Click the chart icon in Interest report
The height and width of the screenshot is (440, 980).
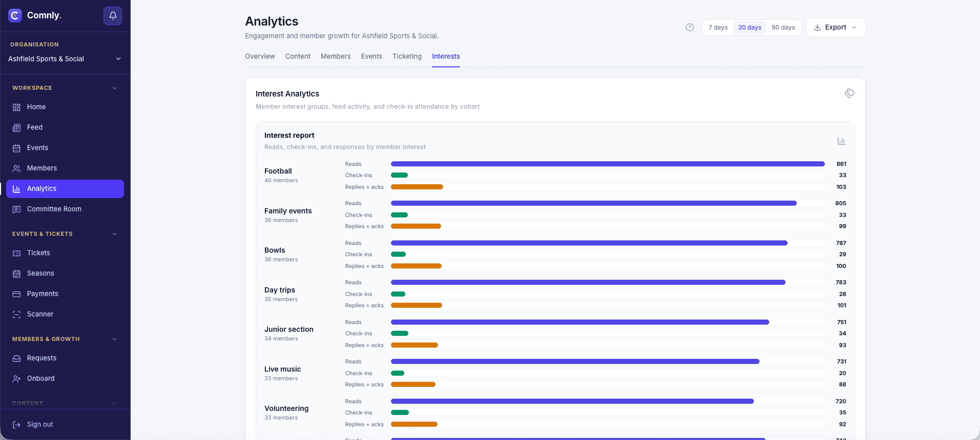coord(841,141)
